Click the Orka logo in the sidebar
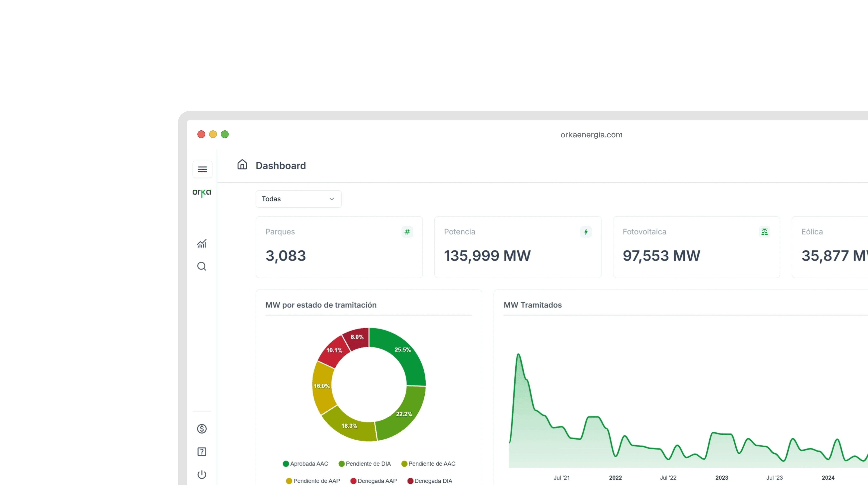Image resolution: width=868 pixels, height=485 pixels. [x=201, y=193]
